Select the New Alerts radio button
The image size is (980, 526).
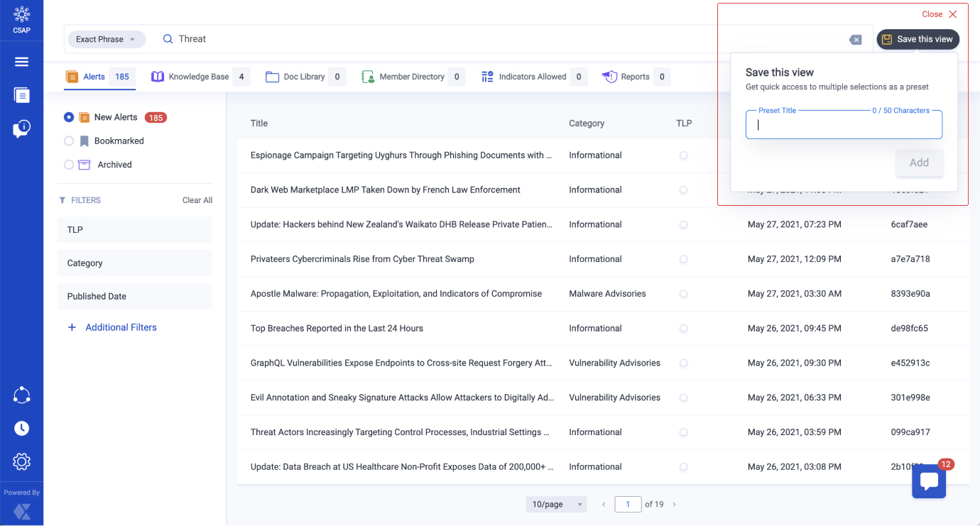pos(69,117)
